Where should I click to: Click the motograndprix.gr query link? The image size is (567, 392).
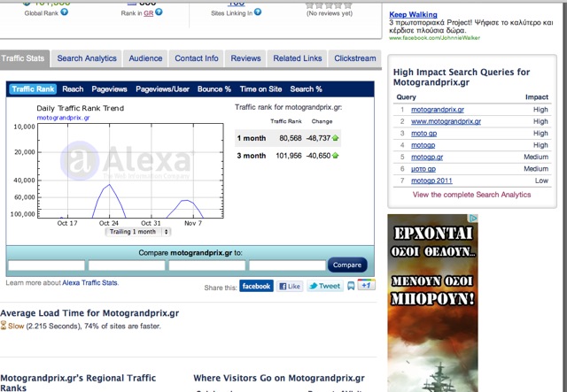[x=437, y=110]
